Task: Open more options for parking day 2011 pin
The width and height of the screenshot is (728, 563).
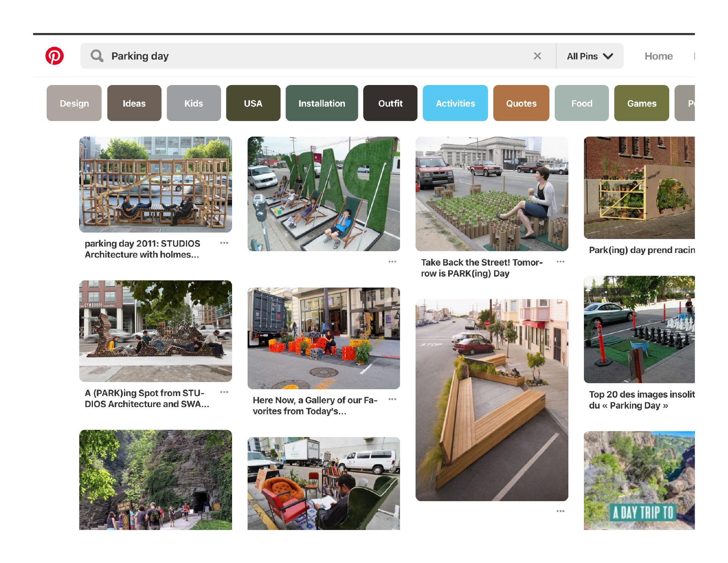Action: click(x=224, y=243)
